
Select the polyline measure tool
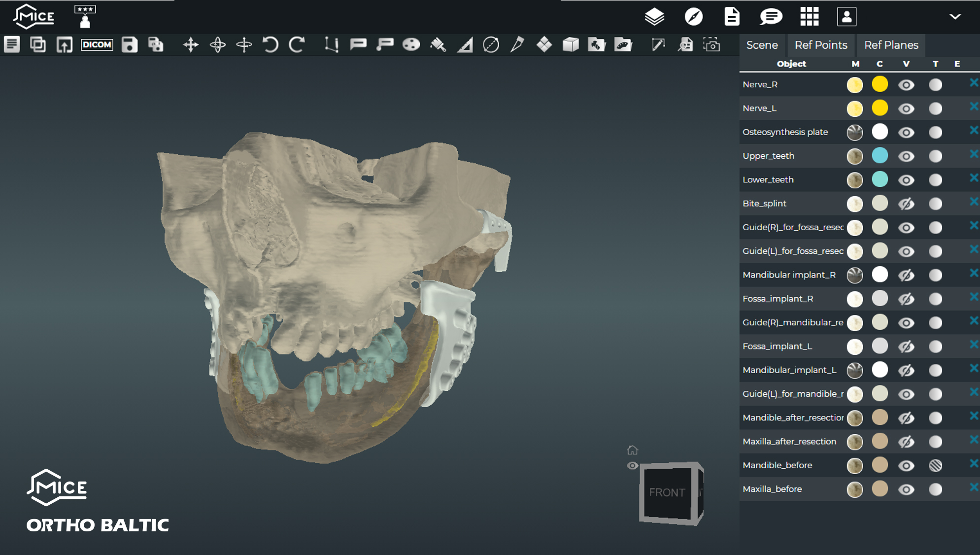click(x=332, y=45)
